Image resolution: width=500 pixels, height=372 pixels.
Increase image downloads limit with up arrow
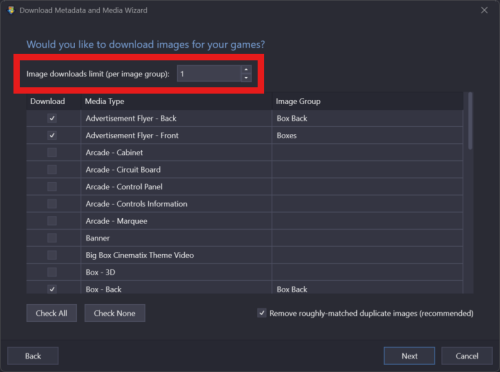click(246, 69)
